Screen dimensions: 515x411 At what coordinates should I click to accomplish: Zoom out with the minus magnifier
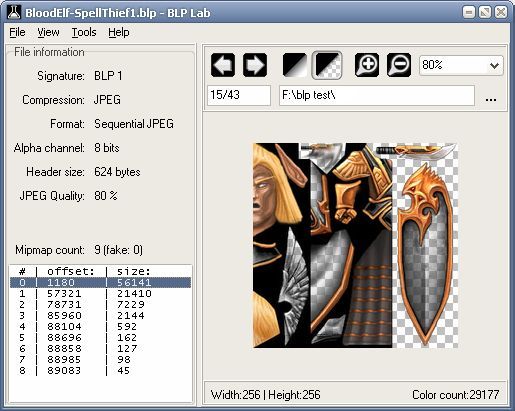[399, 65]
